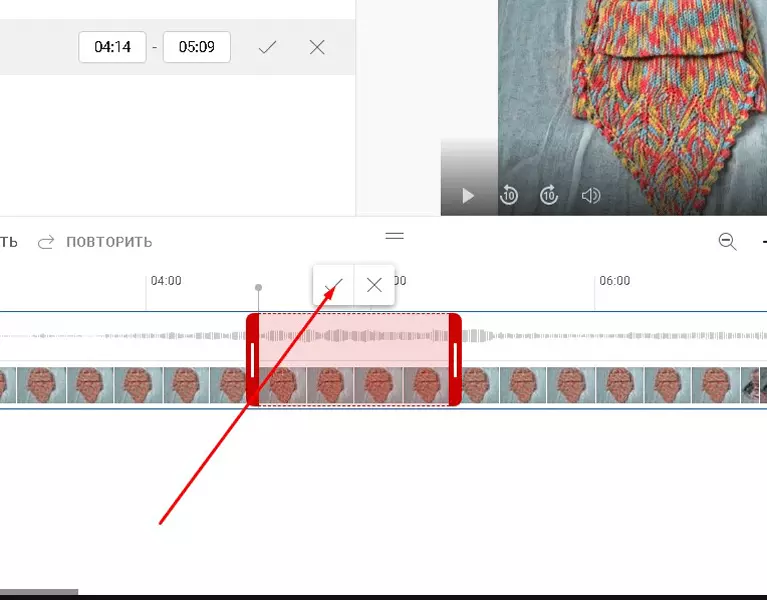Click the redo arrow icon
Screen dimensions: 767x600
click(x=46, y=242)
